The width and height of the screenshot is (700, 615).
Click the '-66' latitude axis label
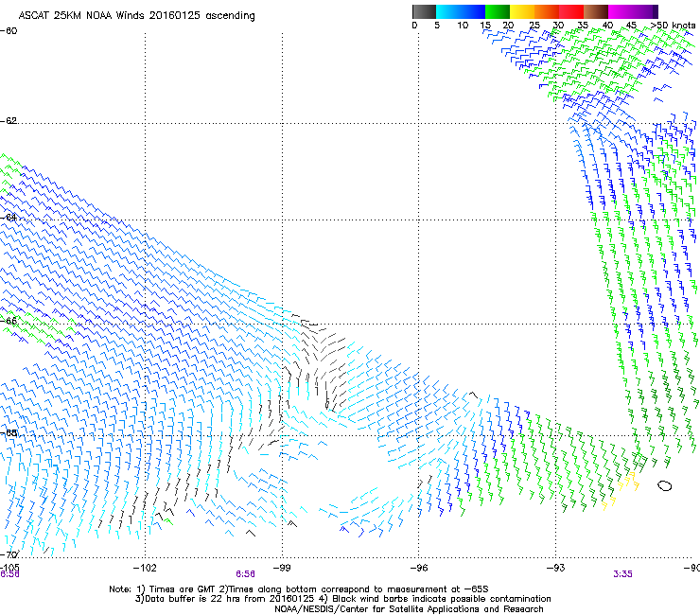click(9, 321)
